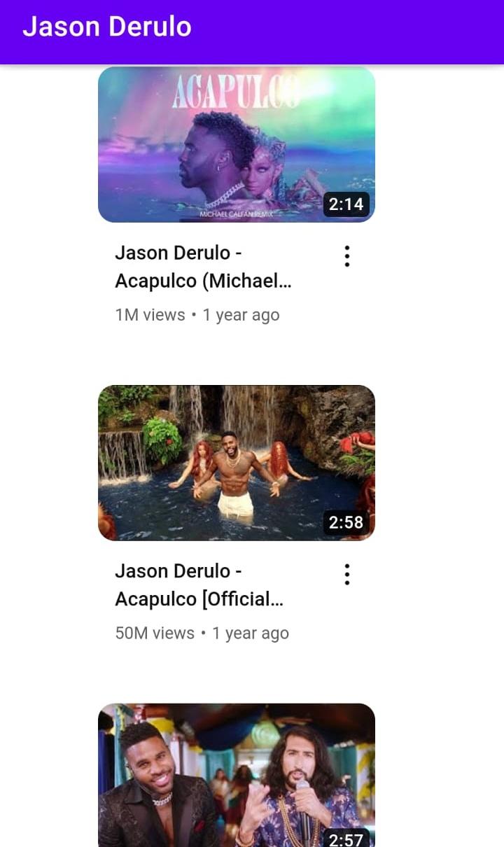Tap the 'Jason Derulo' header title
Image resolution: width=504 pixels, height=847 pixels.
(107, 27)
